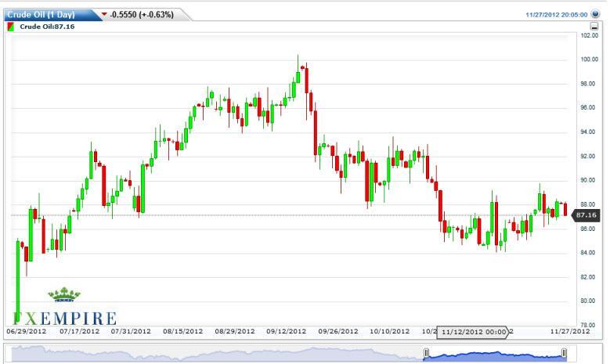610x364 pixels.
Task: Click the round globe icon at top right
Action: [x=596, y=14]
